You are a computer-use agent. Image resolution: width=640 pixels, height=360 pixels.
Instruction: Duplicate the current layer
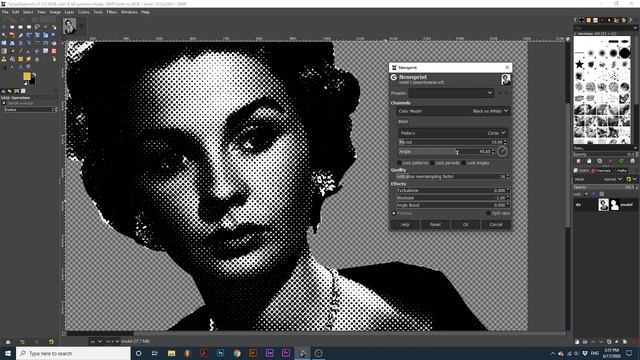609,342
